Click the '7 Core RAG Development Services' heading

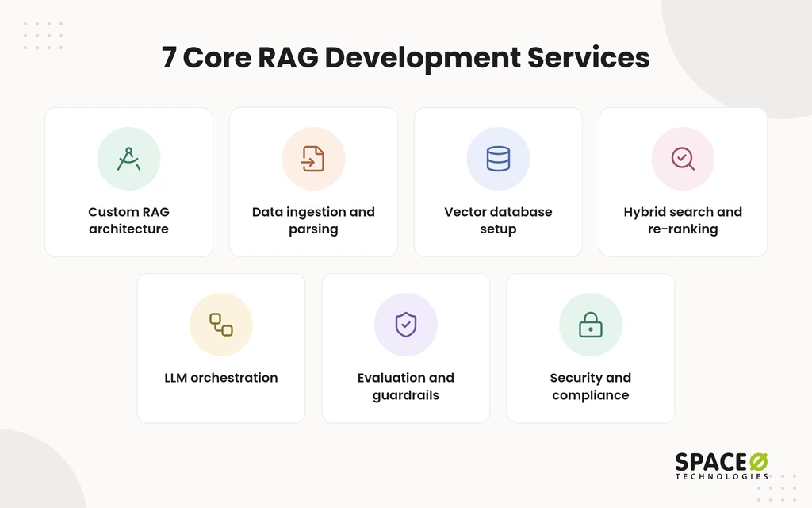pos(405,57)
